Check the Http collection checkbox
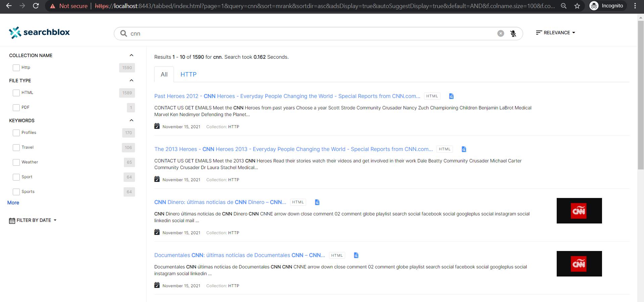The image size is (644, 302). pos(16,68)
